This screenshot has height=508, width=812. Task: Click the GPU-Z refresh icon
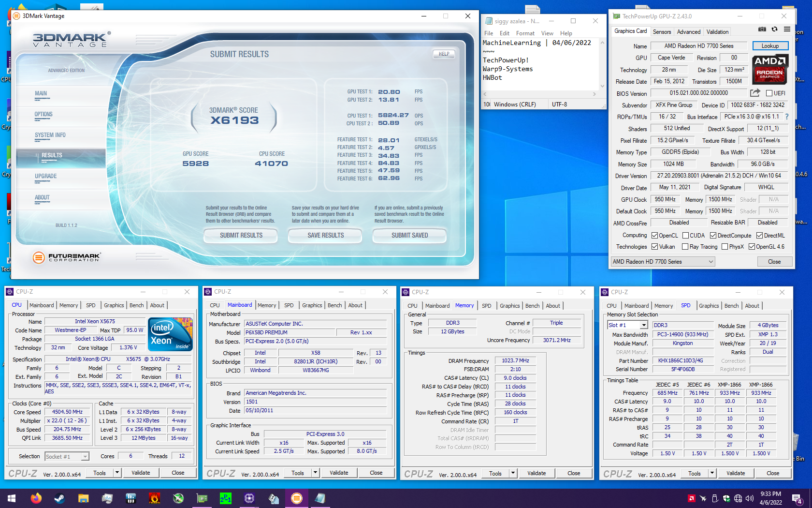coord(774,30)
